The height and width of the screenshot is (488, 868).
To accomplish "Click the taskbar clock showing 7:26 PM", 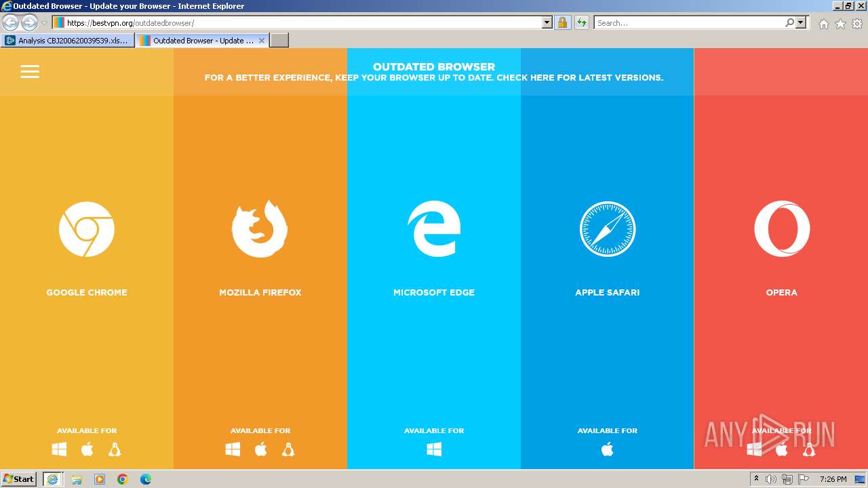I will point(833,479).
